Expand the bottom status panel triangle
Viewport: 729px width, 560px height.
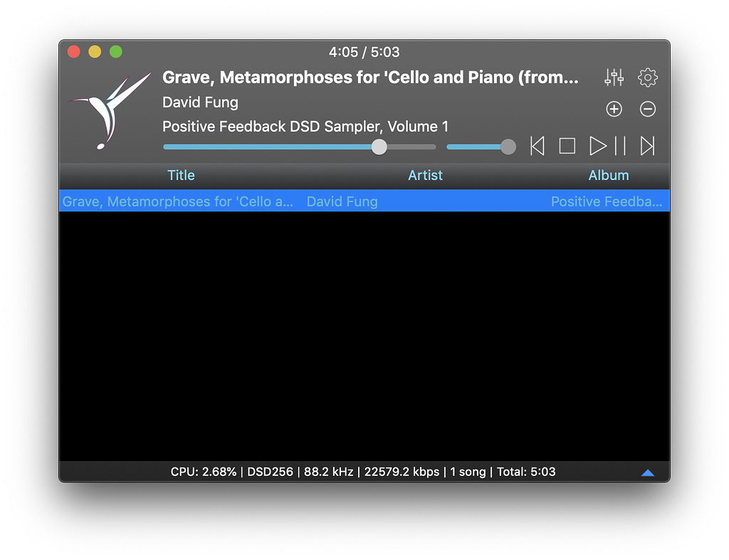(x=648, y=472)
